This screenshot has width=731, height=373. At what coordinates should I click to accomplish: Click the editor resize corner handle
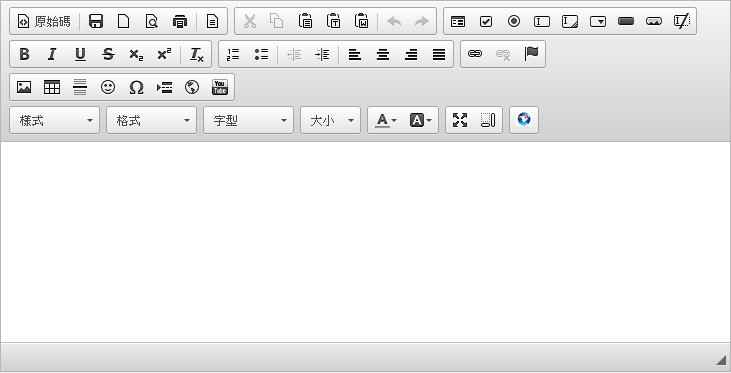721,359
